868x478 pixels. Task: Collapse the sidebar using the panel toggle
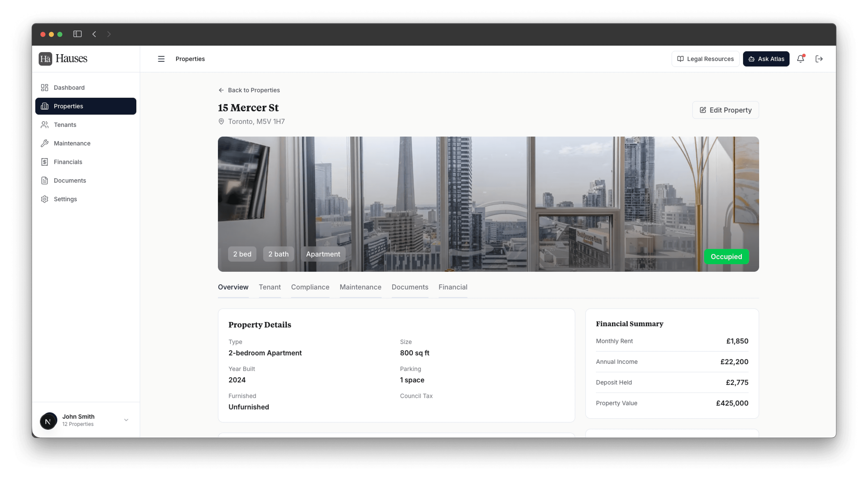[77, 34]
